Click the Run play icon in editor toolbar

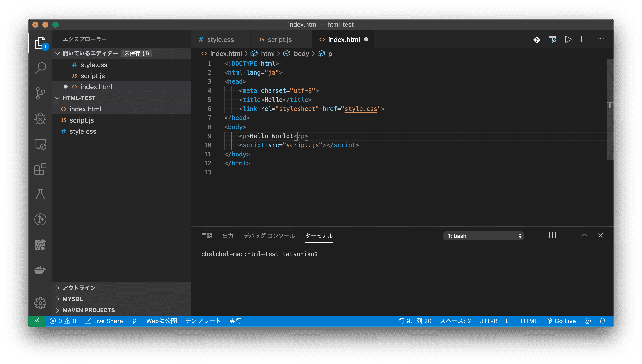(x=568, y=40)
